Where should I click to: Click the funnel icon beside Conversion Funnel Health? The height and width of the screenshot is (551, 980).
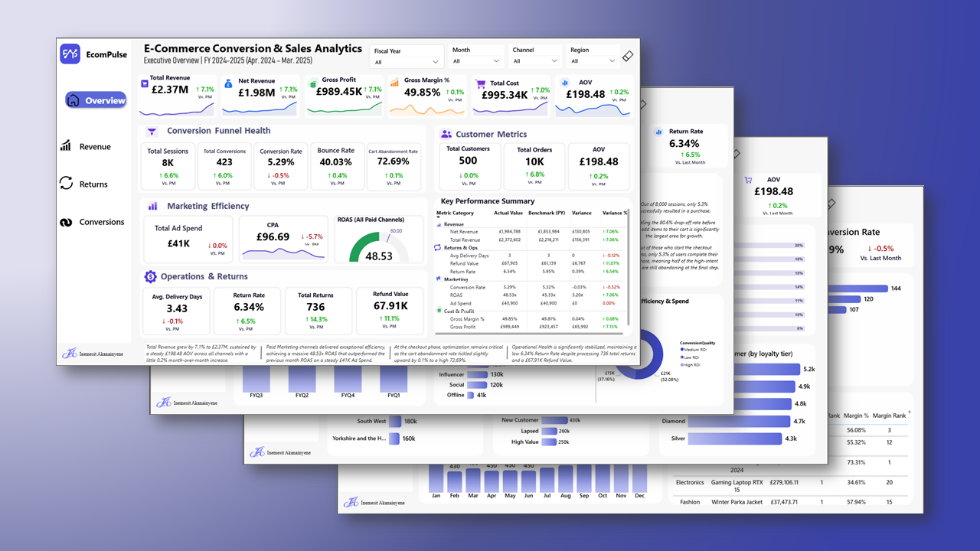152,132
